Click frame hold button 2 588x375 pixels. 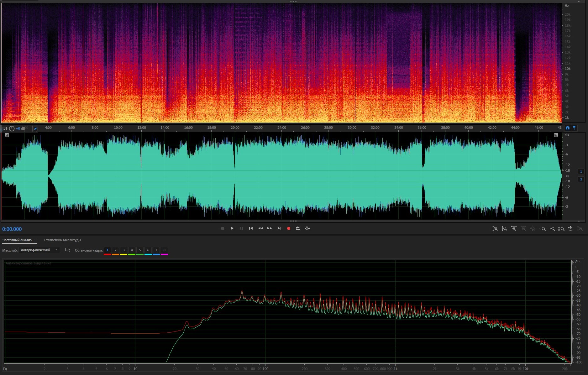[x=115, y=250]
